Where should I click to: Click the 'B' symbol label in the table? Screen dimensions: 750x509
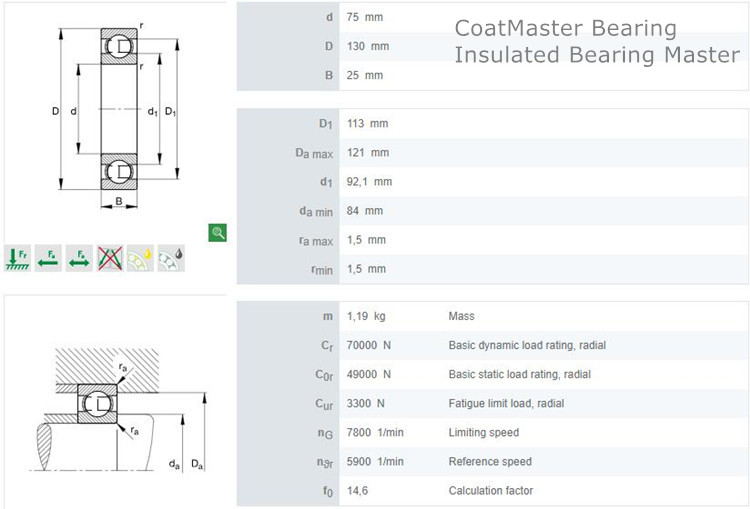click(x=329, y=76)
